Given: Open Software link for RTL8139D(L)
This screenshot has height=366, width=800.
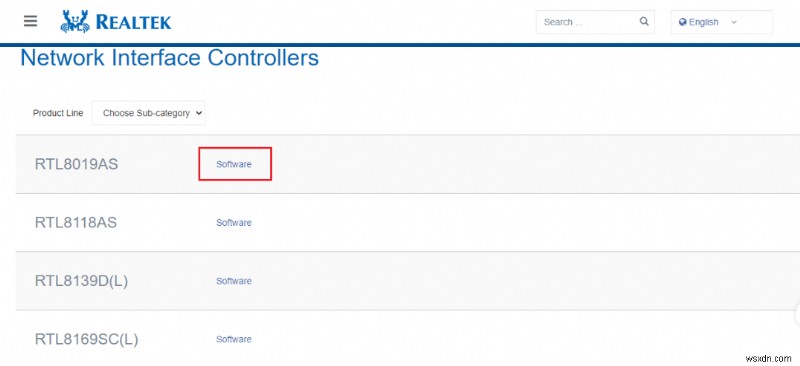Looking at the screenshot, I should [234, 281].
